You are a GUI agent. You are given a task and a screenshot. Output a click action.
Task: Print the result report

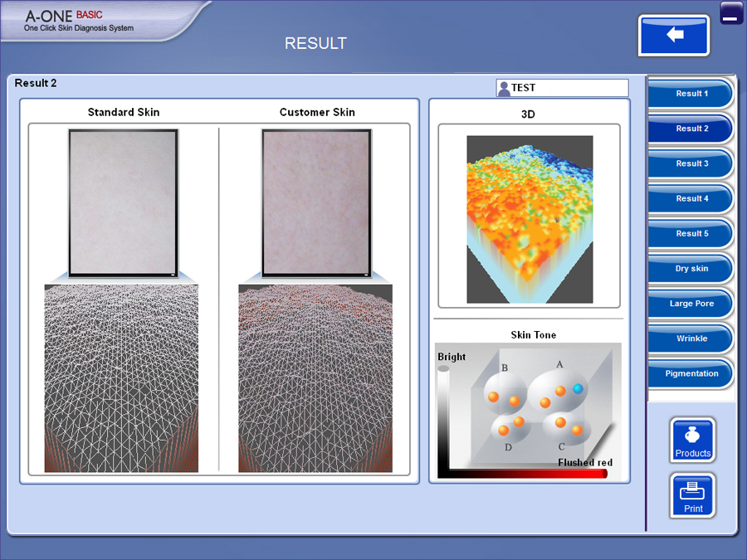(693, 495)
